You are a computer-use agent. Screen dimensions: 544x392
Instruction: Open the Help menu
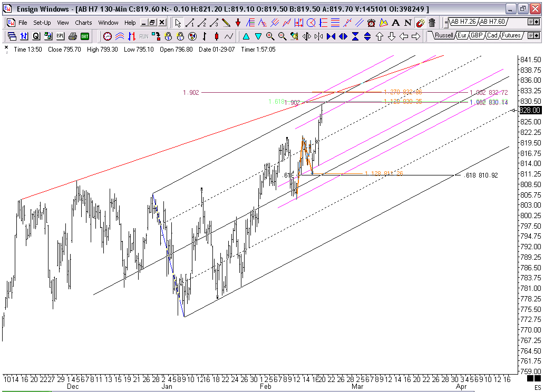pyautogui.click(x=130, y=23)
